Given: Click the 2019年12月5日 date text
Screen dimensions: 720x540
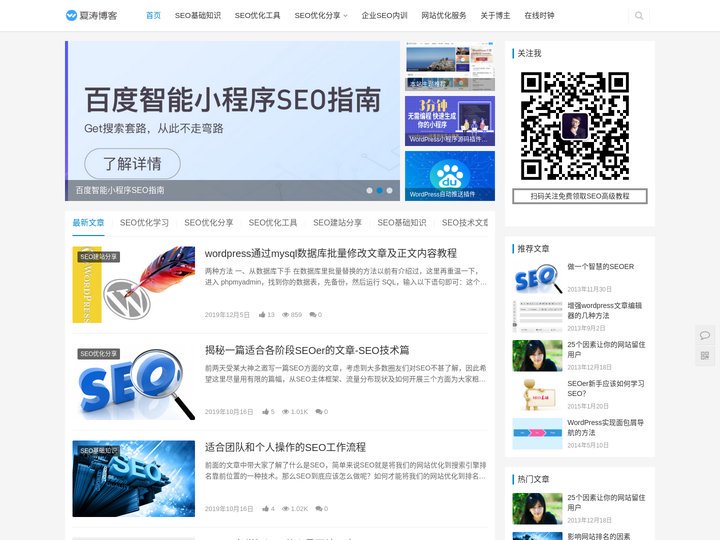Looking at the screenshot, I should tap(227, 315).
